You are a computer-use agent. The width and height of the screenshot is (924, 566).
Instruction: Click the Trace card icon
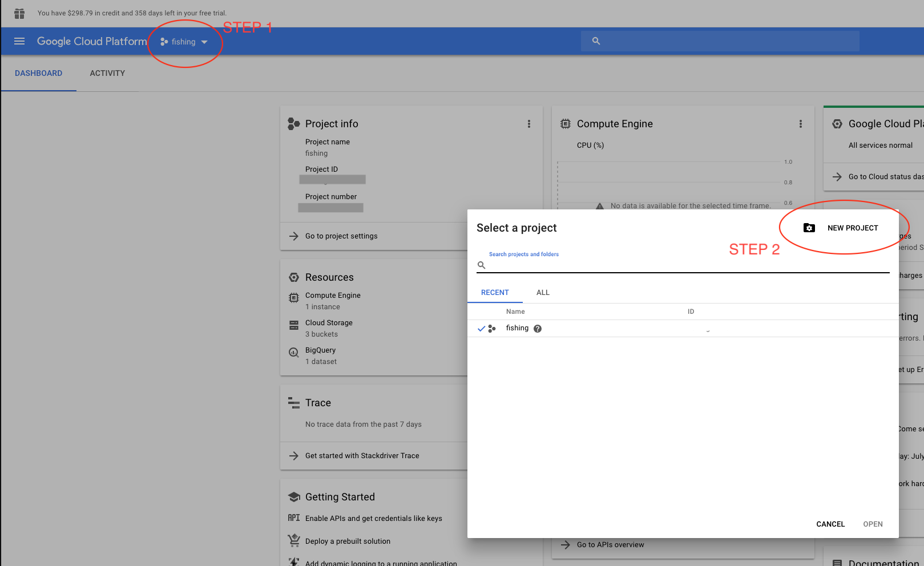click(294, 403)
